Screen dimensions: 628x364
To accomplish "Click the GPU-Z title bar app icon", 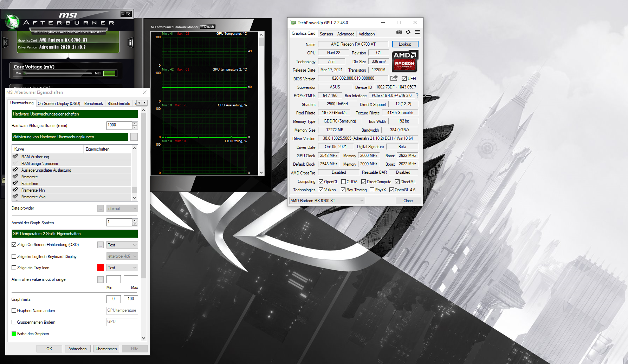I will point(293,23).
